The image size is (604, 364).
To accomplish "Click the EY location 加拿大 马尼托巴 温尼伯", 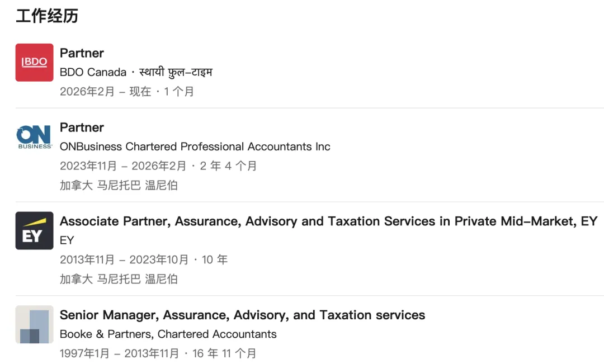I will (119, 279).
